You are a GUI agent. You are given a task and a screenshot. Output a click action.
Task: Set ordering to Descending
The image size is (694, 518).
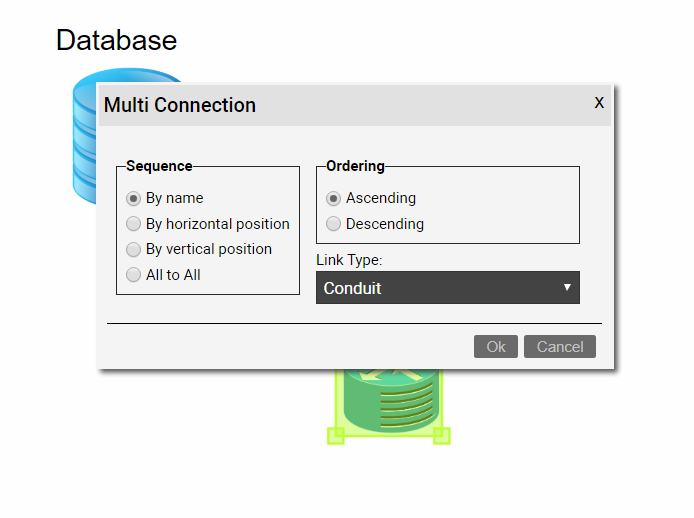(334, 224)
